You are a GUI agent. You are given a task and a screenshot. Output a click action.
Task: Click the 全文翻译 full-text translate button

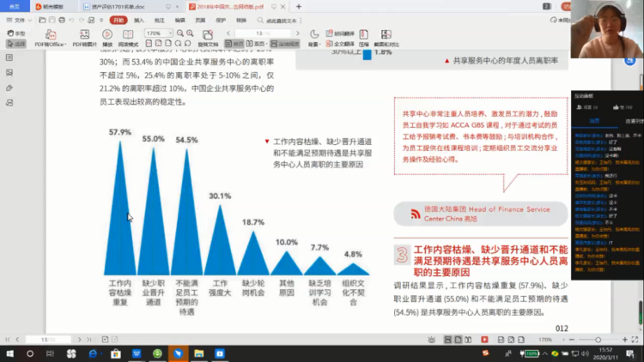click(x=340, y=43)
